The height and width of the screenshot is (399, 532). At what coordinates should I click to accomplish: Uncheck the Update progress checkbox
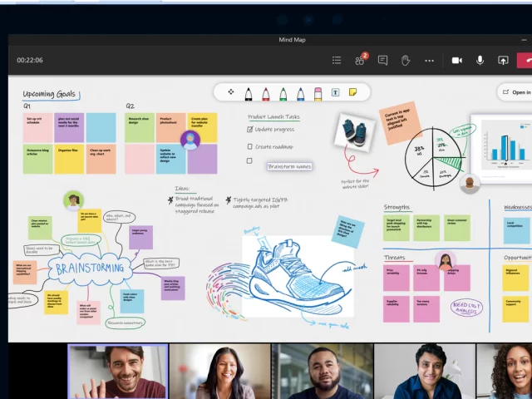click(250, 130)
